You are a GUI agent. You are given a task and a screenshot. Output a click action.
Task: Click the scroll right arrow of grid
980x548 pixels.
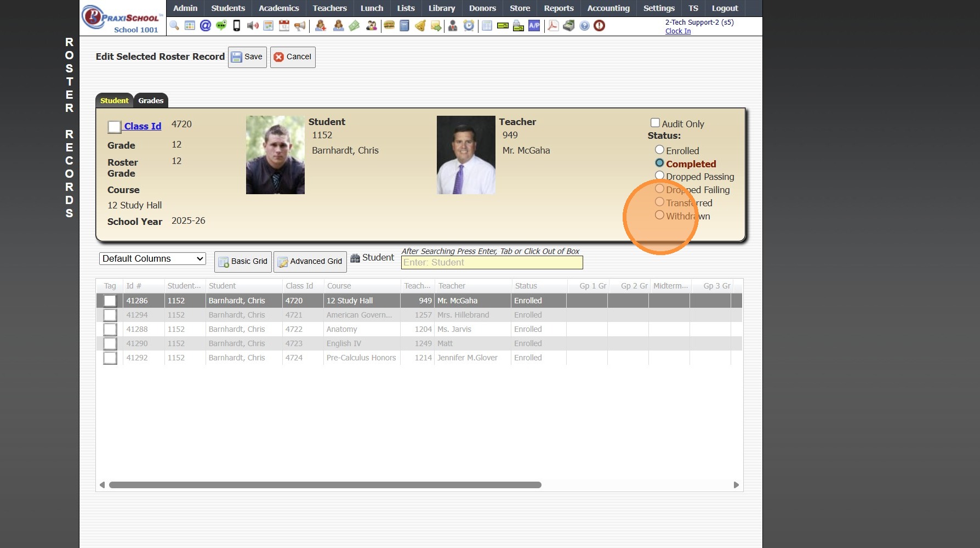pos(736,485)
